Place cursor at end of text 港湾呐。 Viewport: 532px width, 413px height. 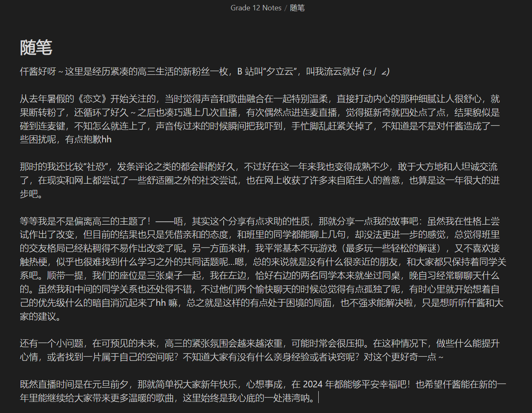click(x=318, y=399)
